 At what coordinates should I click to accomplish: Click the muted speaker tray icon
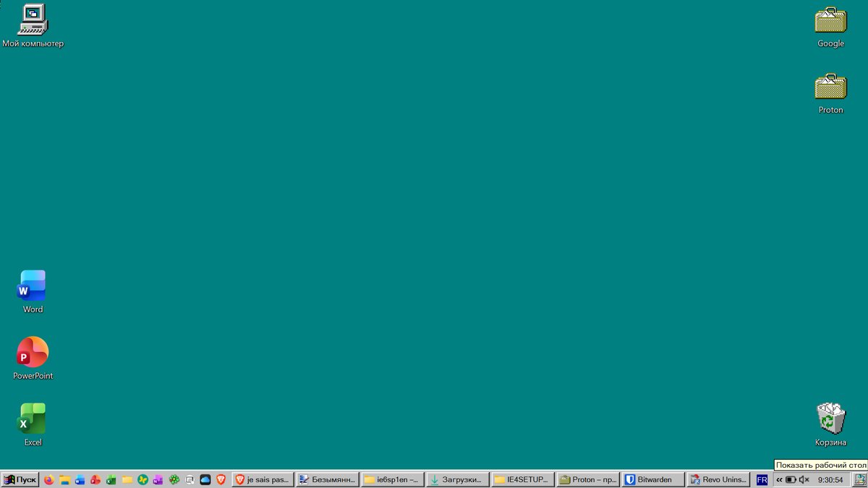tap(804, 479)
